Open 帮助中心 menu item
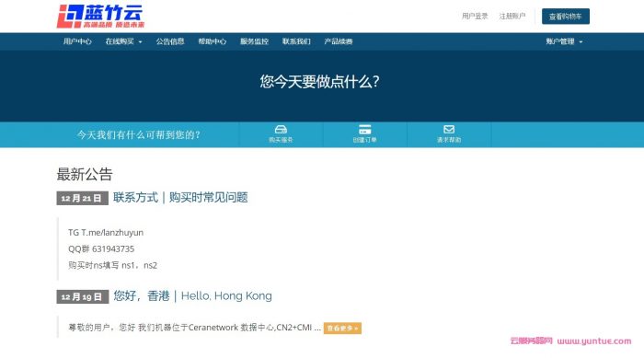Screen dimensions: 644x358 pos(212,41)
